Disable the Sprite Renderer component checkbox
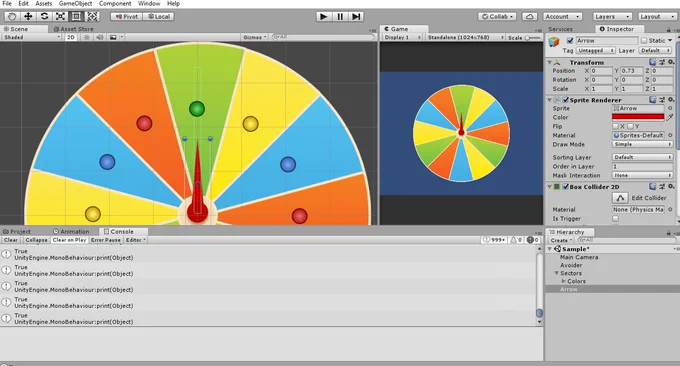The image size is (680, 366). tap(566, 100)
